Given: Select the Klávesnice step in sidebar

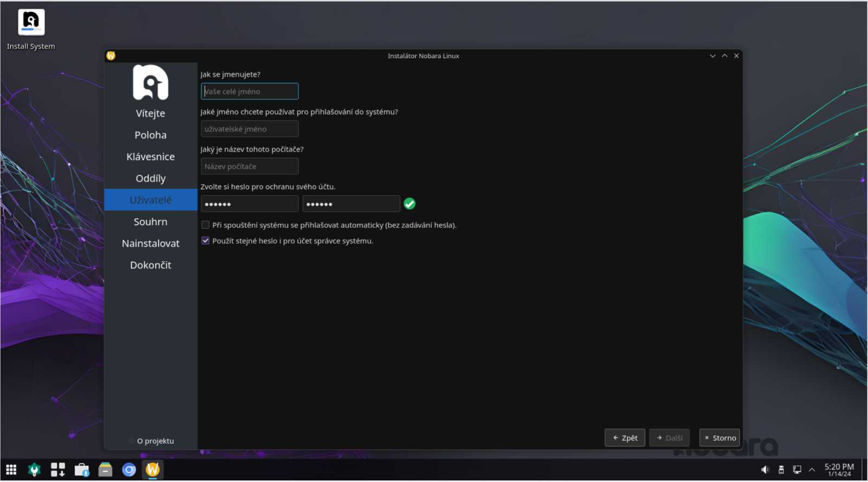Looking at the screenshot, I should 151,156.
